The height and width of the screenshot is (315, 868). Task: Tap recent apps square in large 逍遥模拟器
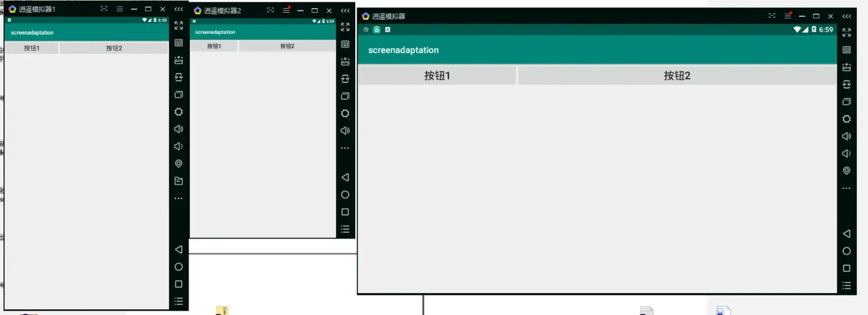pos(847,268)
